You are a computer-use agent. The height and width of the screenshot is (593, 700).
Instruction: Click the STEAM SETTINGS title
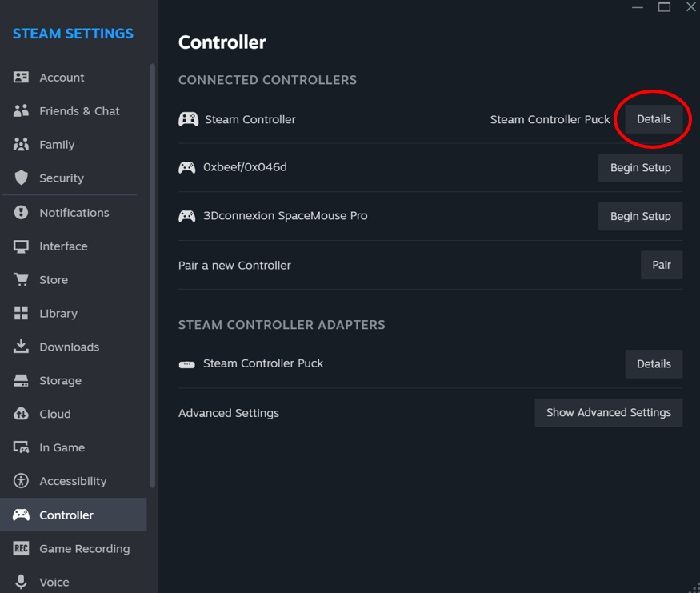click(x=73, y=34)
